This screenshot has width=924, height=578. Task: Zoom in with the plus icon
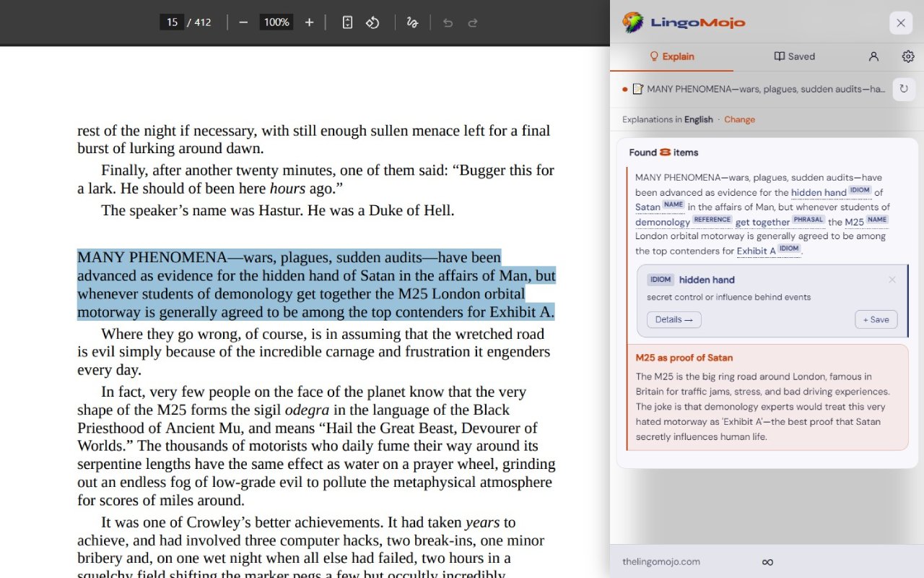pyautogui.click(x=309, y=22)
